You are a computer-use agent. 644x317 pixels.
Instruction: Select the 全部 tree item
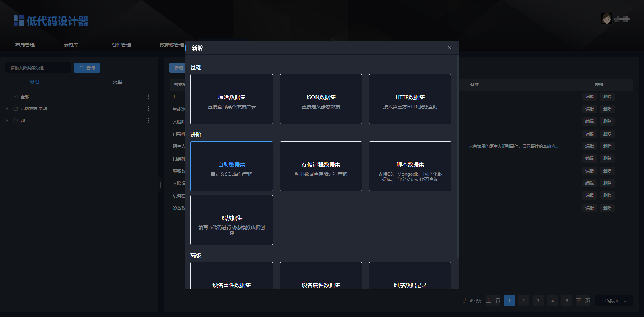25,97
